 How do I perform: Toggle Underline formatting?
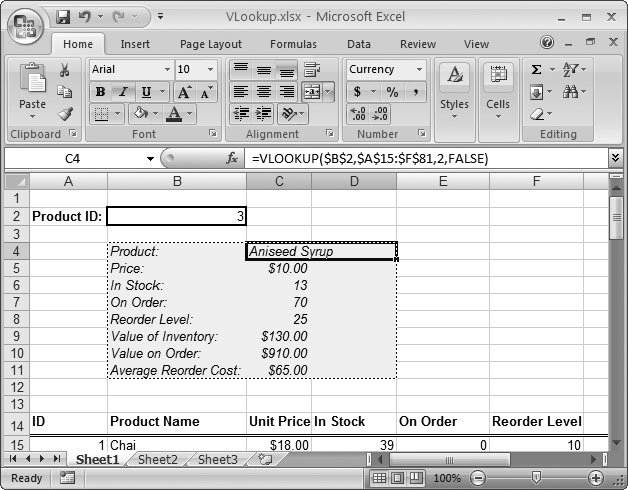tap(146, 92)
